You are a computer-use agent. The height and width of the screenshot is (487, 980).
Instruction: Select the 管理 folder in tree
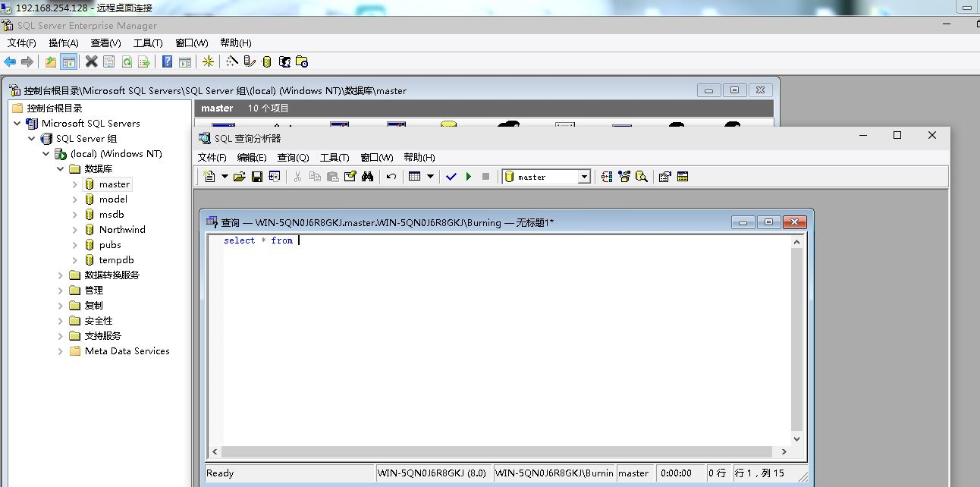pos(94,290)
